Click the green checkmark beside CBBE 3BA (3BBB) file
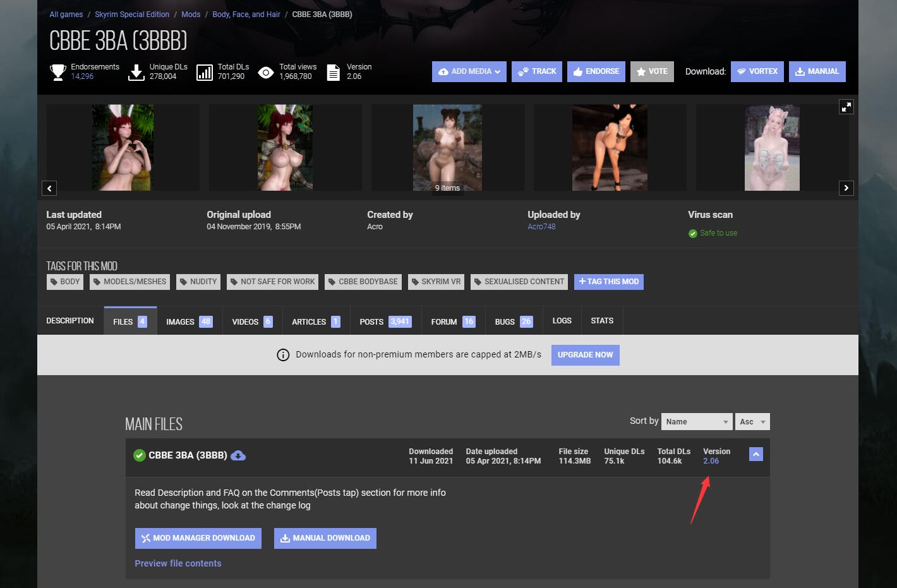Image resolution: width=897 pixels, height=588 pixels. [140, 455]
